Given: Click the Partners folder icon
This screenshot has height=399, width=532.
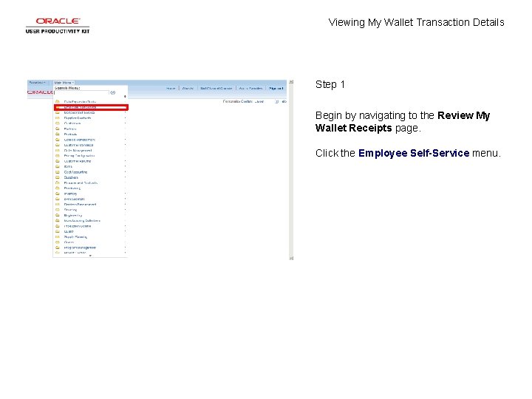Looking at the screenshot, I should point(58,129).
